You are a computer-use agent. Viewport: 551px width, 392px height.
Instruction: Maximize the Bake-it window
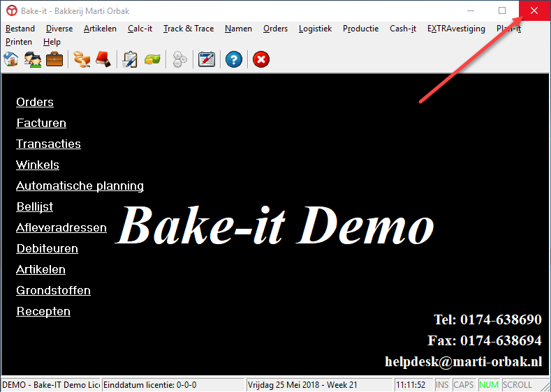click(502, 11)
